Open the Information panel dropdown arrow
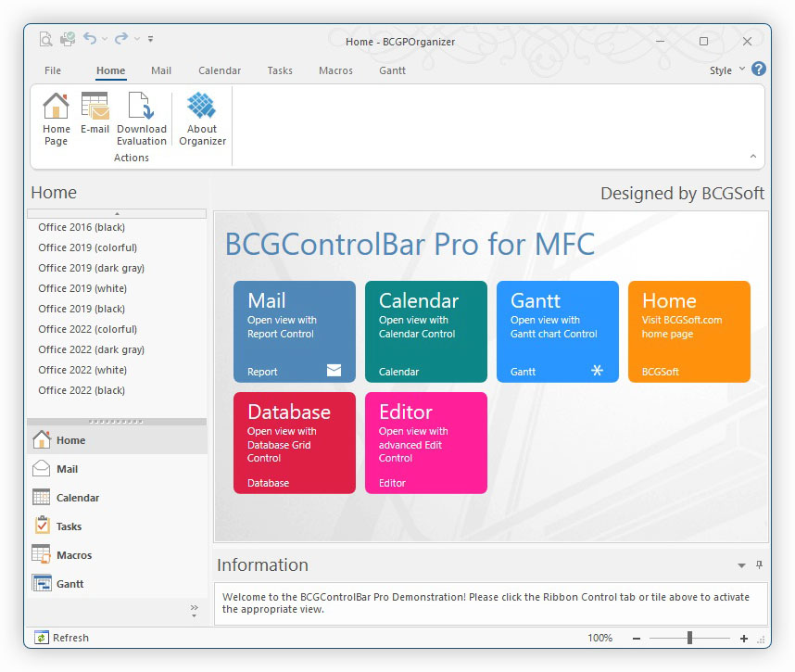795x672 pixels. click(x=741, y=565)
